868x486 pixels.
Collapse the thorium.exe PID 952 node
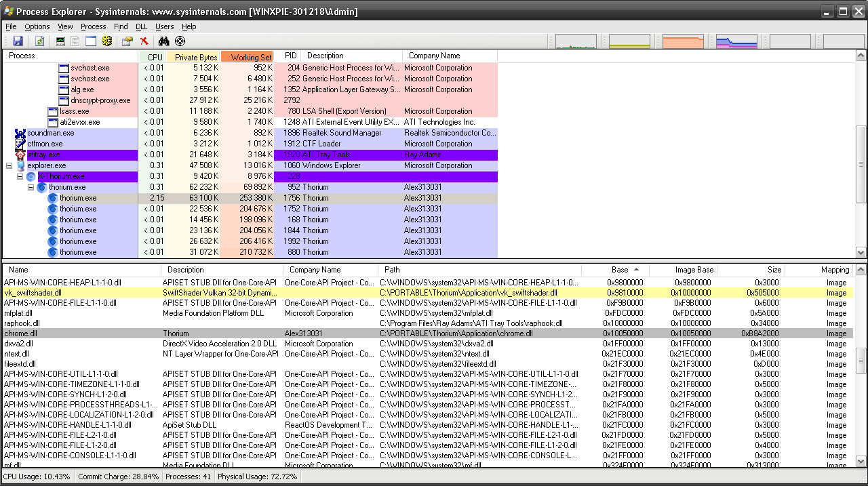pos(31,187)
